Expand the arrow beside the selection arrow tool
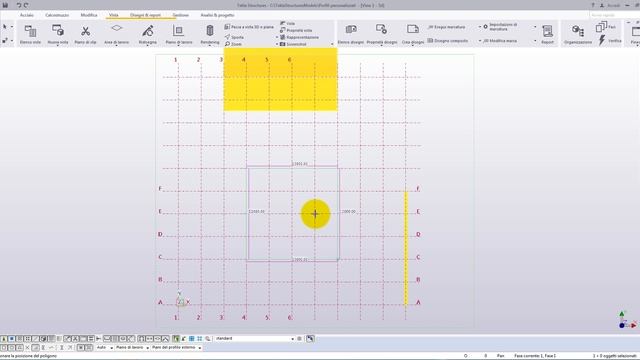This screenshot has width=640, height=360. click(x=11, y=27)
